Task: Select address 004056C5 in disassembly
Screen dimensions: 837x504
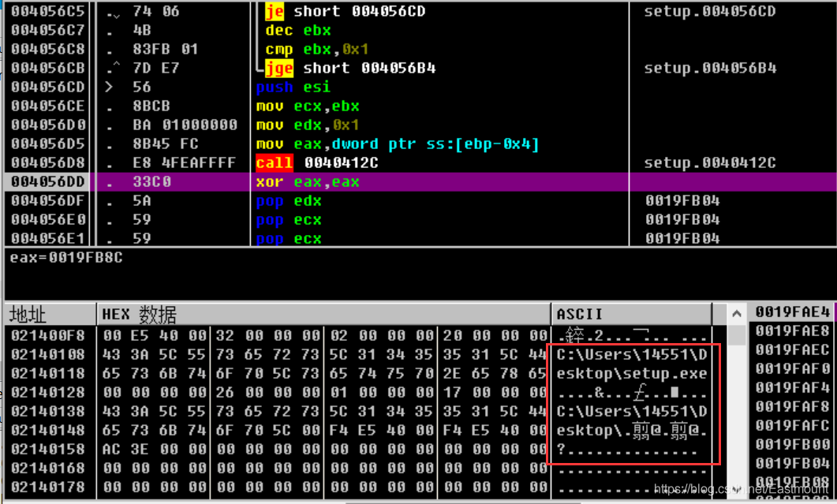Action: [47, 11]
